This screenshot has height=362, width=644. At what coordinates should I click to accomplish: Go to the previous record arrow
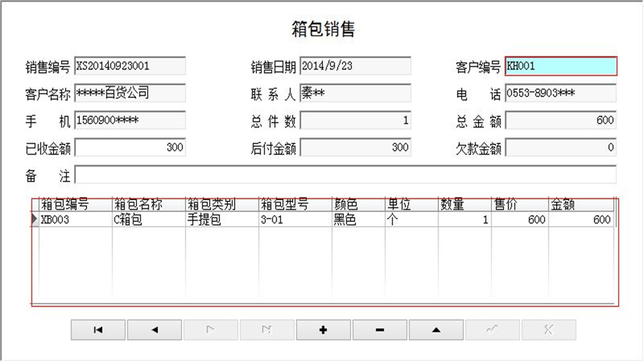[x=154, y=330]
